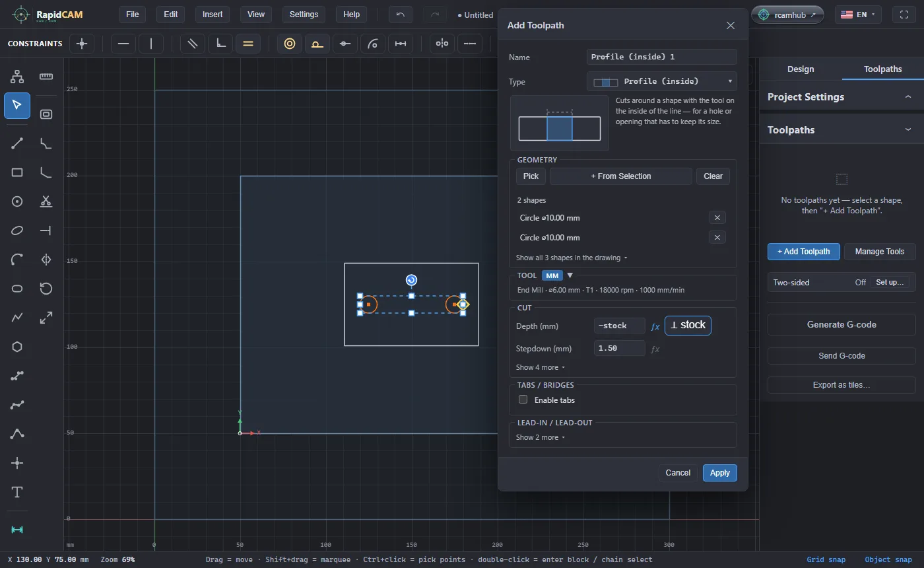The width and height of the screenshot is (924, 568).
Task: Apply the Parallel constraint
Action: click(193, 44)
